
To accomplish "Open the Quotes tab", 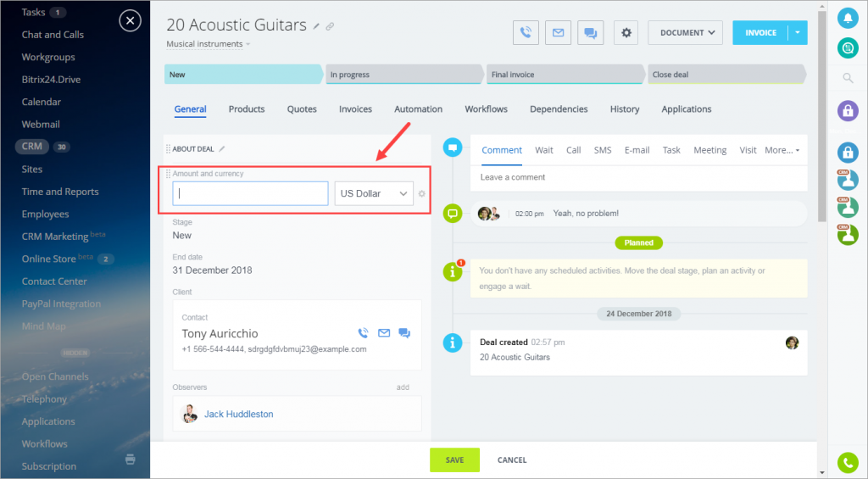I will click(302, 109).
